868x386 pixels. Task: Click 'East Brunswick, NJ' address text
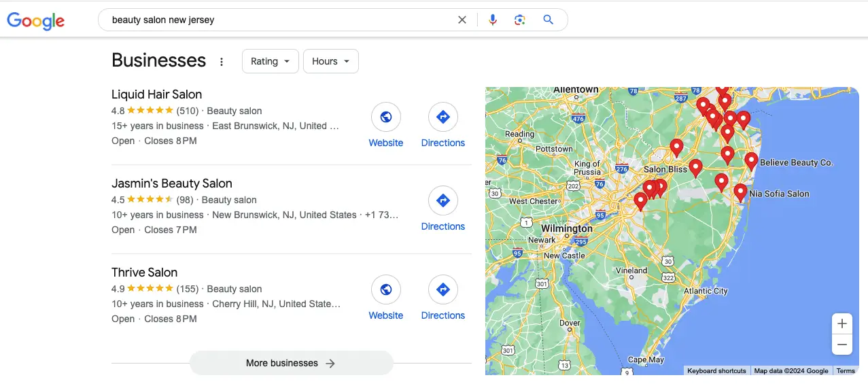coord(254,126)
